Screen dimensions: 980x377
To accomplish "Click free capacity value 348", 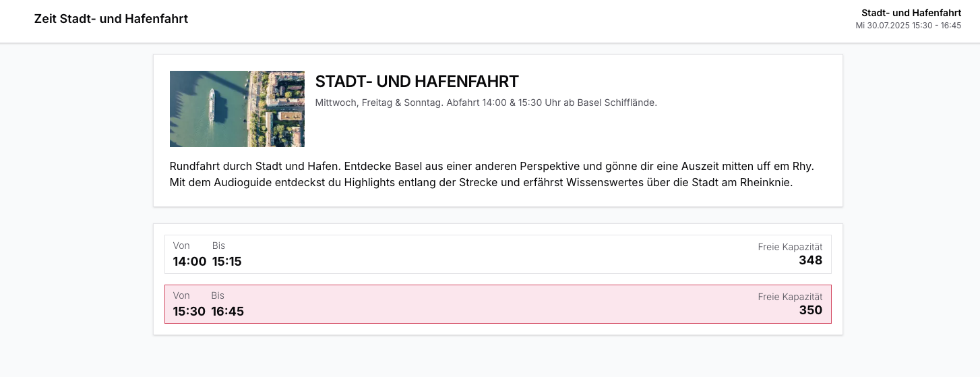I will point(810,260).
